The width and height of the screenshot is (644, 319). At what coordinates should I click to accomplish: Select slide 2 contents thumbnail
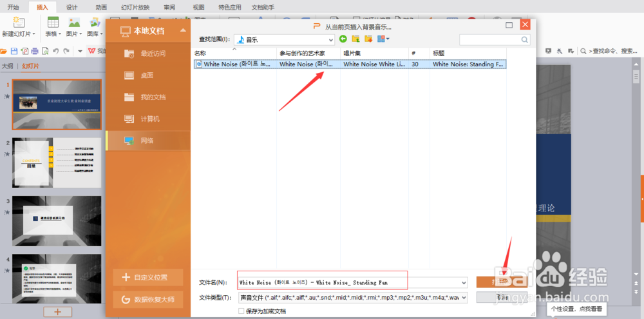point(57,163)
